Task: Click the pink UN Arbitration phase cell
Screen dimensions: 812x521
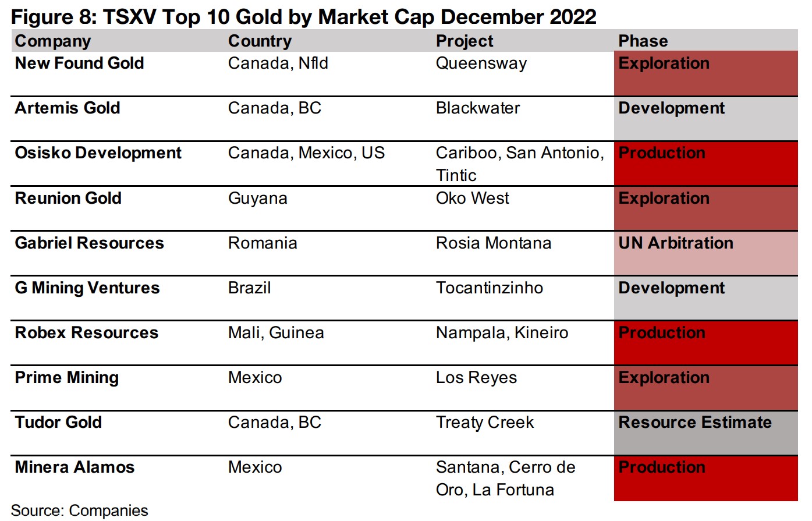Action: (705, 253)
